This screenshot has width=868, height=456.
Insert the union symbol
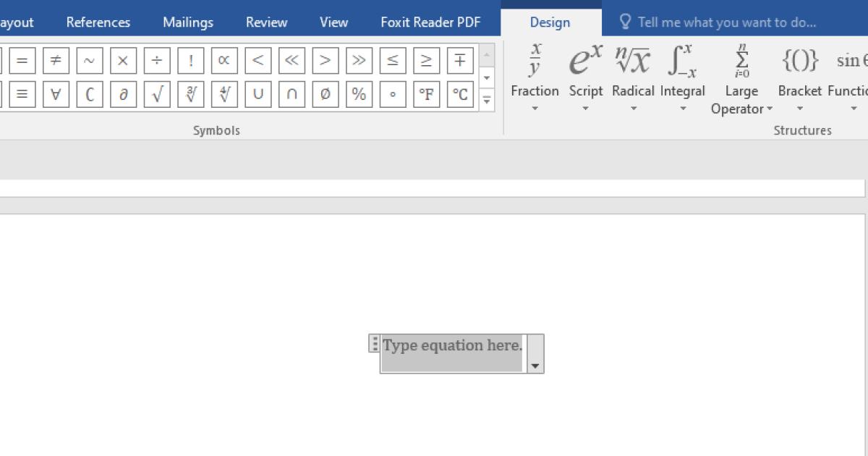click(x=258, y=94)
